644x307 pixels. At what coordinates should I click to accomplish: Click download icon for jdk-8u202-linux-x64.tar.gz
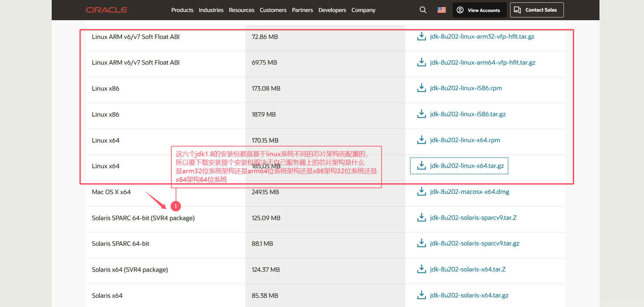tap(421, 165)
